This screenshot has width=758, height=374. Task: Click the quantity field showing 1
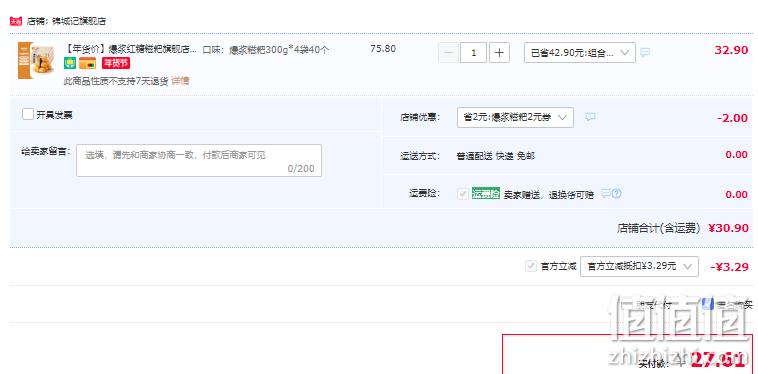point(473,53)
